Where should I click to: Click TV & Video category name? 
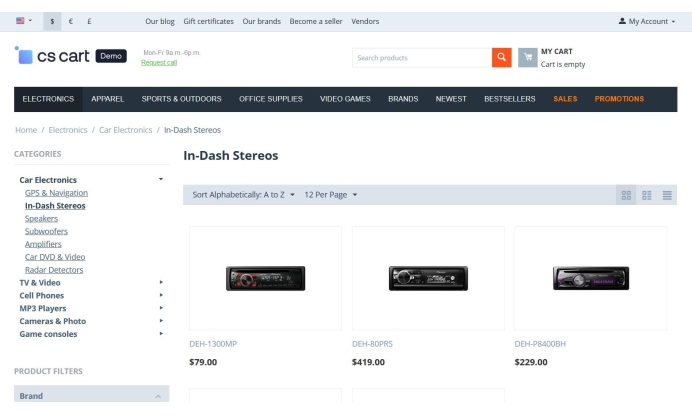pyautogui.click(x=40, y=283)
